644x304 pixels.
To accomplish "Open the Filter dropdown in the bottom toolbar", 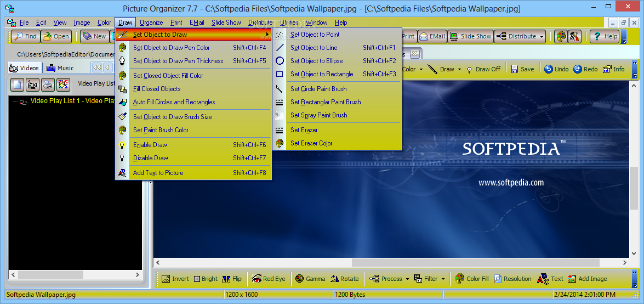I will [x=443, y=279].
